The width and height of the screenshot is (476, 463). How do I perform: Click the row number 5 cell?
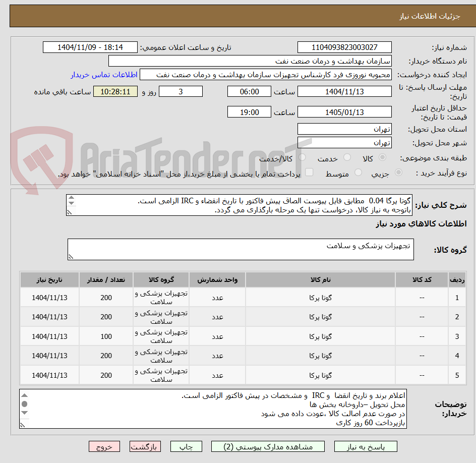tap(457, 375)
